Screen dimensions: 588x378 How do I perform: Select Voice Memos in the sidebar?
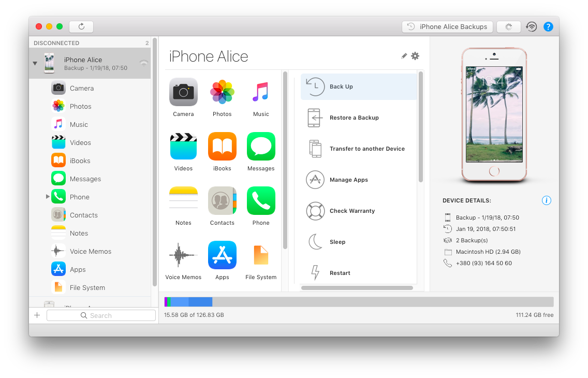[90, 251]
